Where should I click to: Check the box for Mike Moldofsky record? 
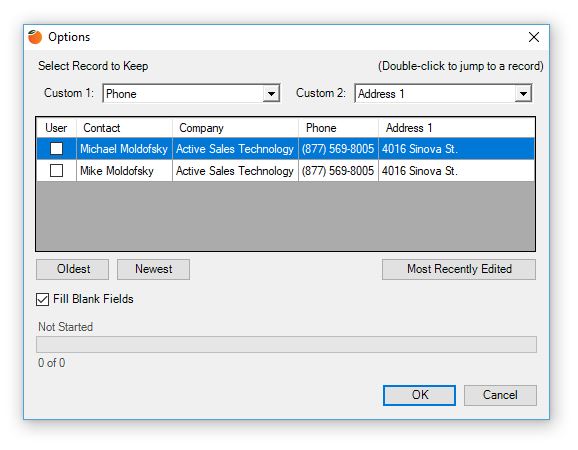tap(56, 170)
